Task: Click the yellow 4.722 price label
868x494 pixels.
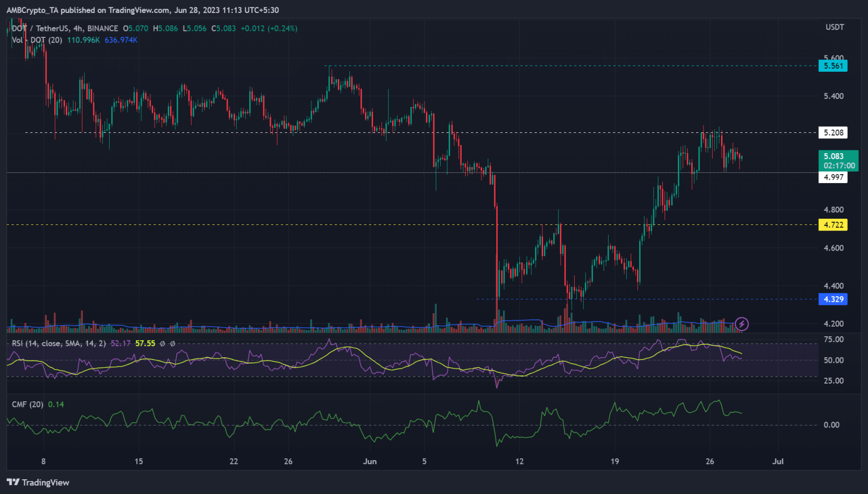Action: pyautogui.click(x=833, y=225)
